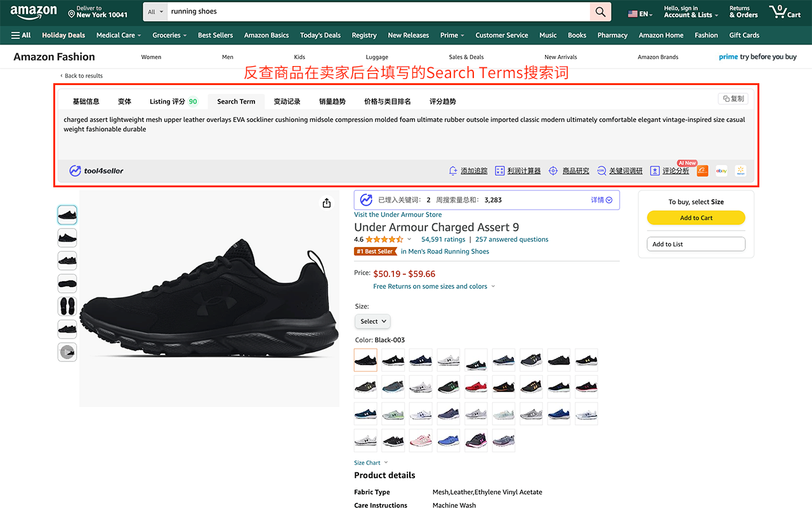The image size is (812, 508).
Task: Open Account & Lists dropdown
Action: (691, 11)
